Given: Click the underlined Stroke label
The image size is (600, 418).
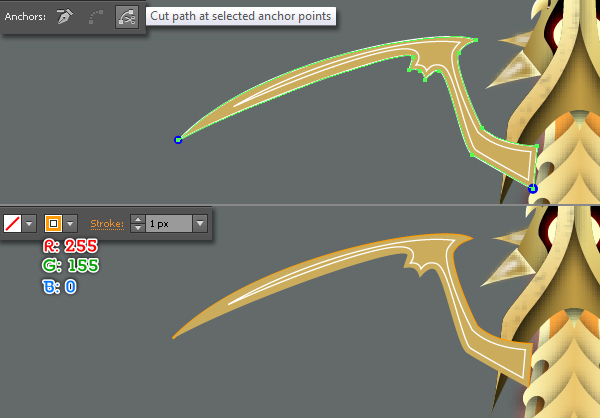Looking at the screenshot, I should tap(107, 224).
